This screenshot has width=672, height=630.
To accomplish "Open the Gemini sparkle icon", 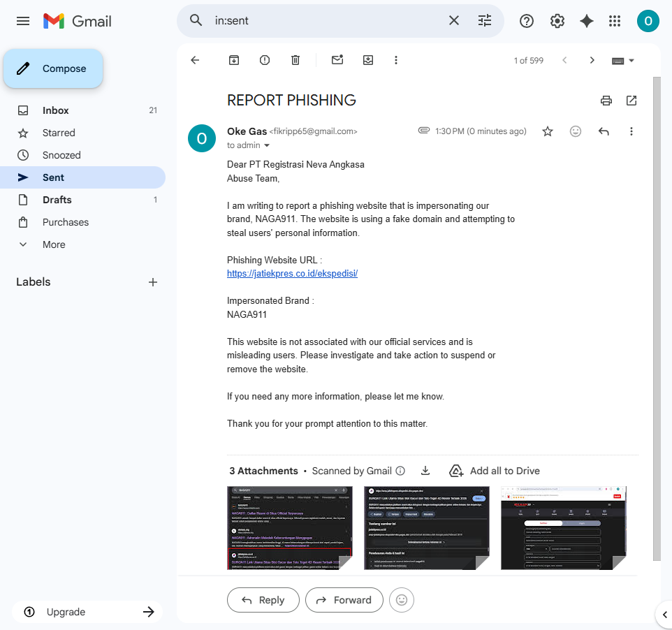I will [x=586, y=21].
